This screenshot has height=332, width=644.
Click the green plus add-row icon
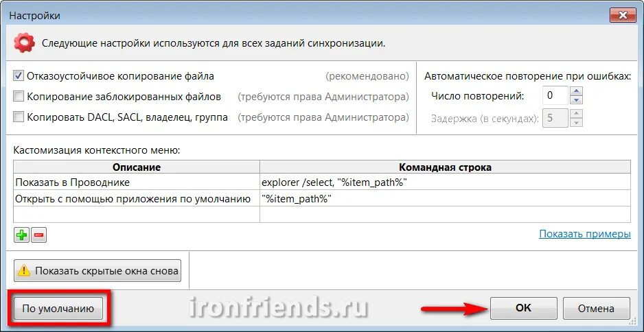click(22, 235)
